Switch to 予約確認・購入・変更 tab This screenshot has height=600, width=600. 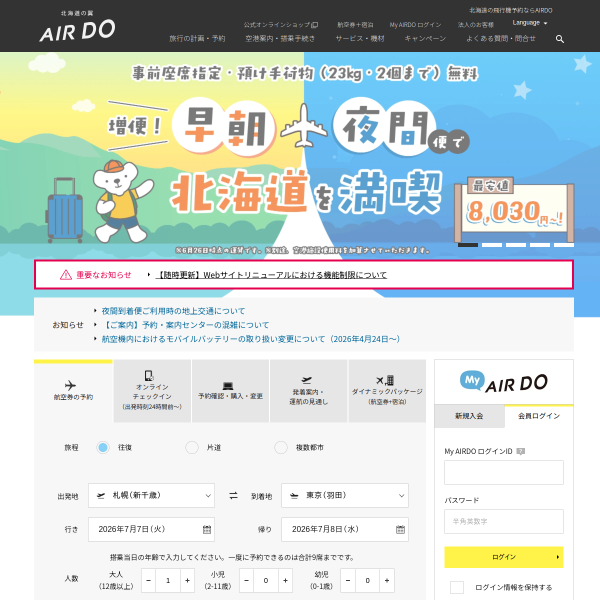click(230, 391)
